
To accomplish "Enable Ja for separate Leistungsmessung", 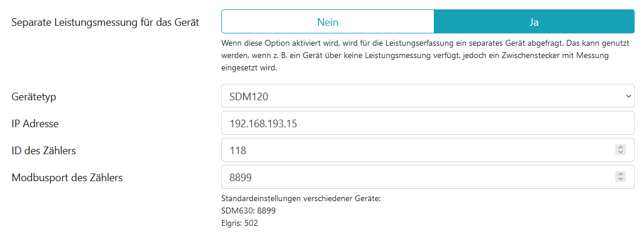I will (534, 22).
